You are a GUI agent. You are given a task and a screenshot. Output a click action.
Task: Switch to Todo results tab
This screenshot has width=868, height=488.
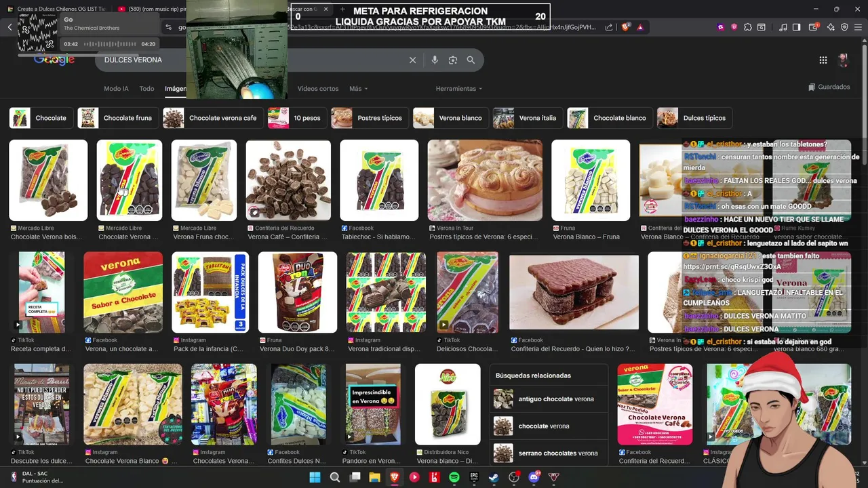click(146, 89)
